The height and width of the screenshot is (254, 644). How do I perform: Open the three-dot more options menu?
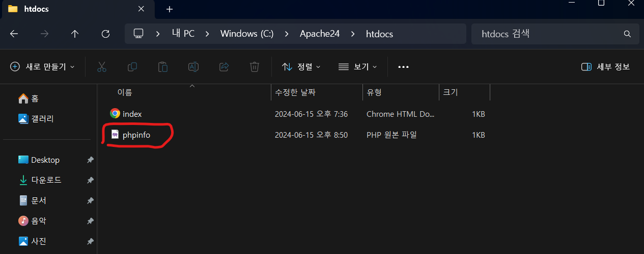click(x=403, y=67)
